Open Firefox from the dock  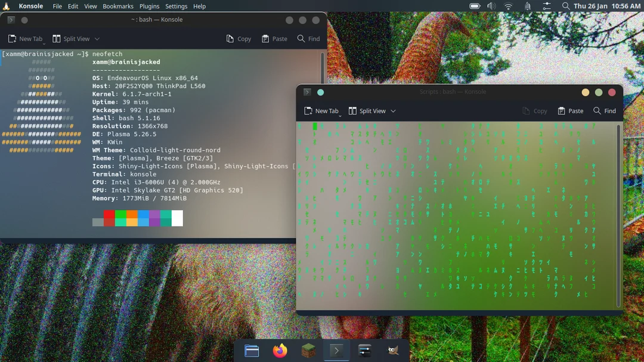tap(280, 351)
